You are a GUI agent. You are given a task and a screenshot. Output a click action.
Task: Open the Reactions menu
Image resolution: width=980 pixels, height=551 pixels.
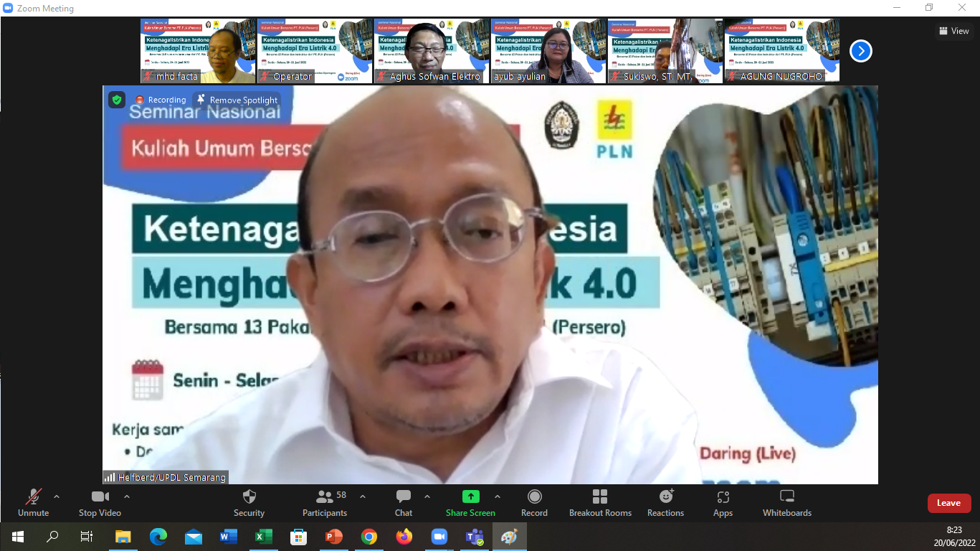point(665,497)
